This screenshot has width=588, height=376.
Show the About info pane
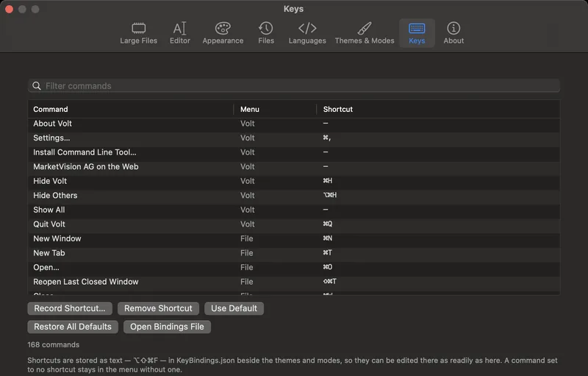453,33
